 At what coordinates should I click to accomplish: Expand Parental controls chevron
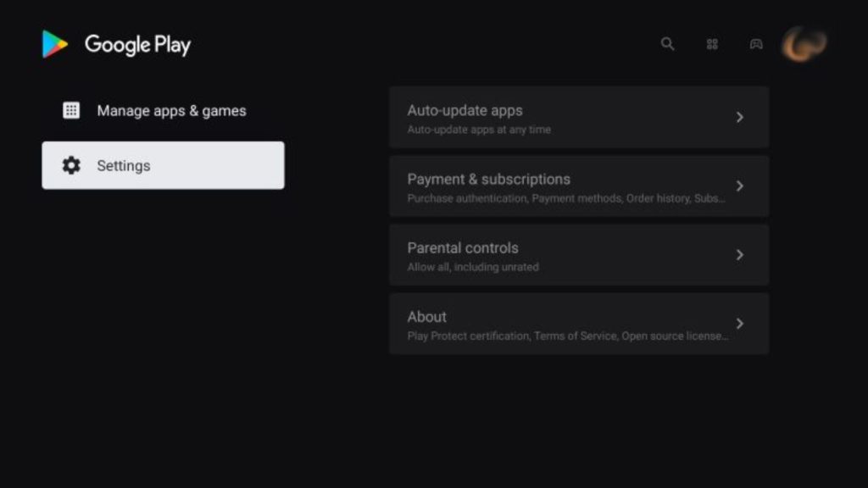click(x=739, y=254)
